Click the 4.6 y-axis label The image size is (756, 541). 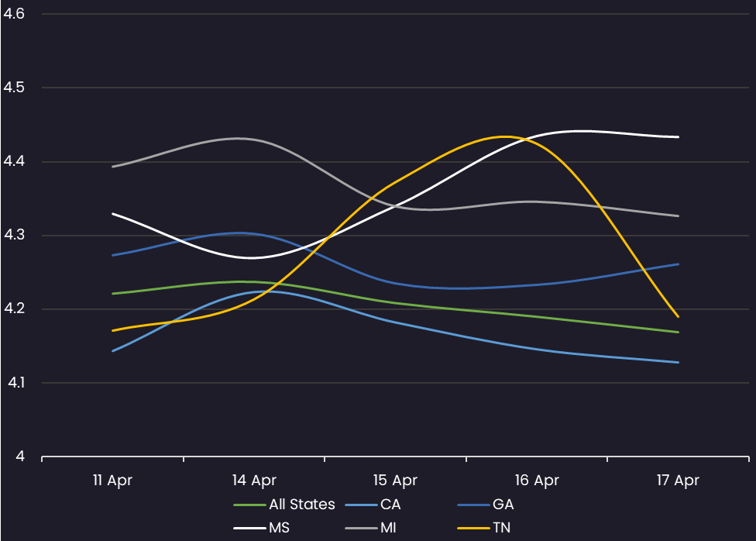pyautogui.click(x=15, y=14)
